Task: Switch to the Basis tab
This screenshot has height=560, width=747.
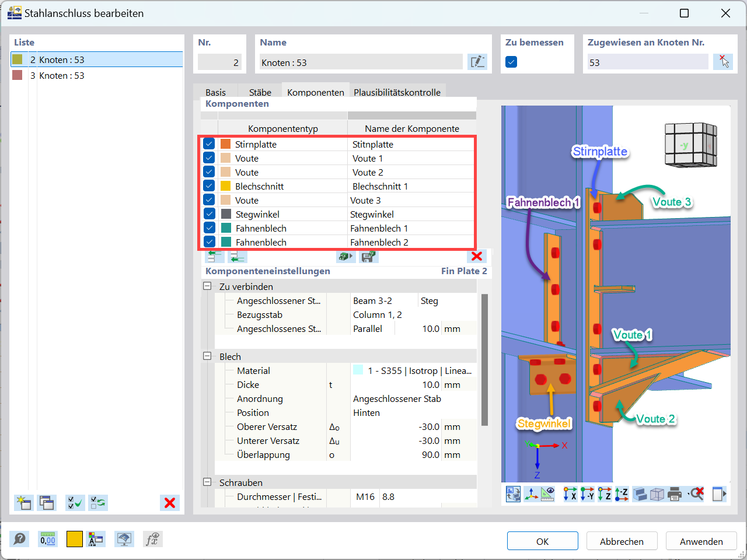Action: [215, 92]
